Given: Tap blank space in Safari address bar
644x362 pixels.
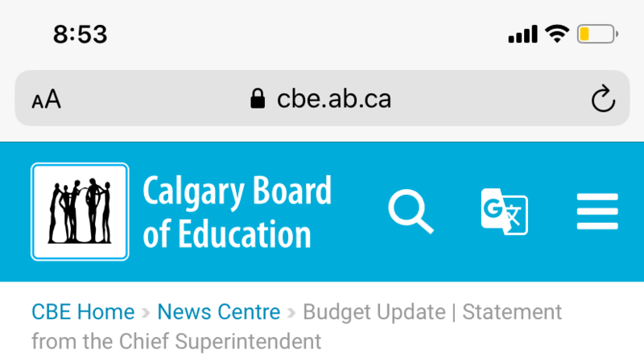Looking at the screenshot, I should point(483,99).
